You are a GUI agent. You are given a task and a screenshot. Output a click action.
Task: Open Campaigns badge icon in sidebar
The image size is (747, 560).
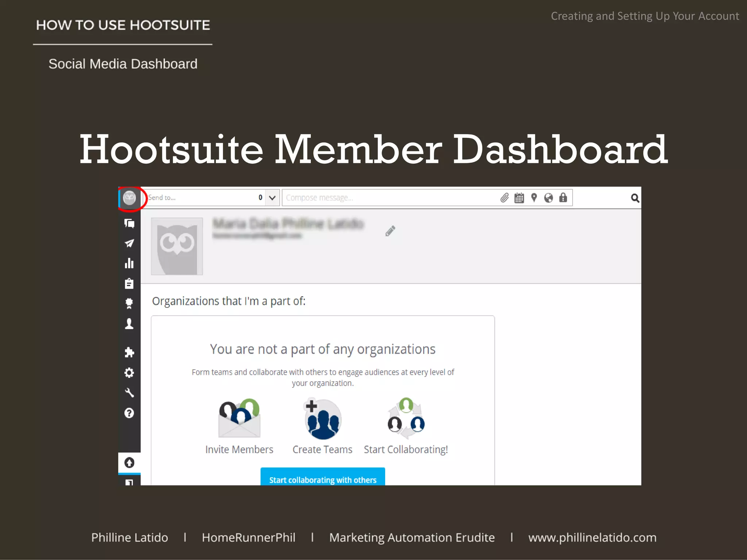coord(129,303)
